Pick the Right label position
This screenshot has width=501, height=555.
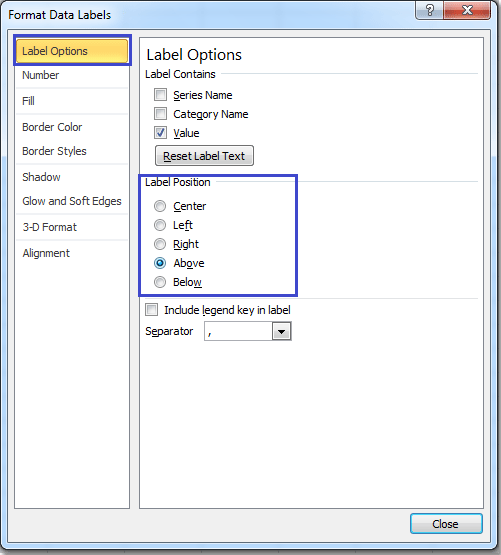click(160, 244)
